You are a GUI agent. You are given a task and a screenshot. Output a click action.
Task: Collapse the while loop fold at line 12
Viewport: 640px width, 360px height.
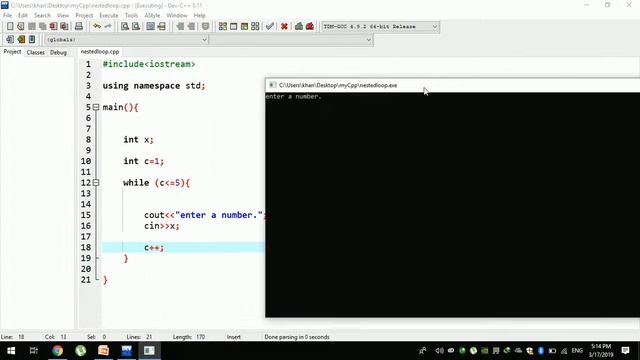pyautogui.click(x=96, y=183)
